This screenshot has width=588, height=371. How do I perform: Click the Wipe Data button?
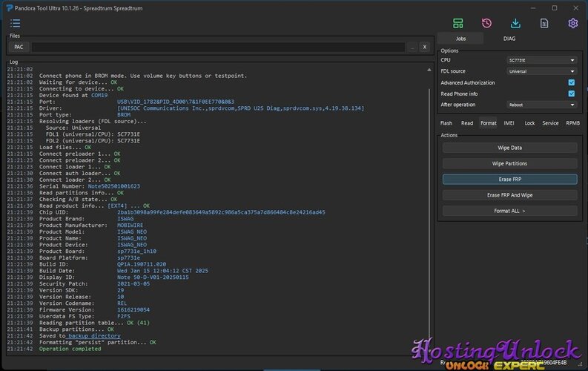click(509, 148)
